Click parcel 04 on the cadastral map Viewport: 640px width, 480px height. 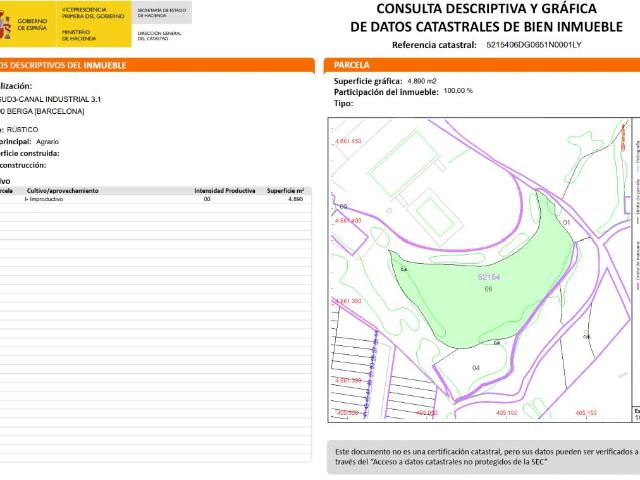tap(476, 368)
